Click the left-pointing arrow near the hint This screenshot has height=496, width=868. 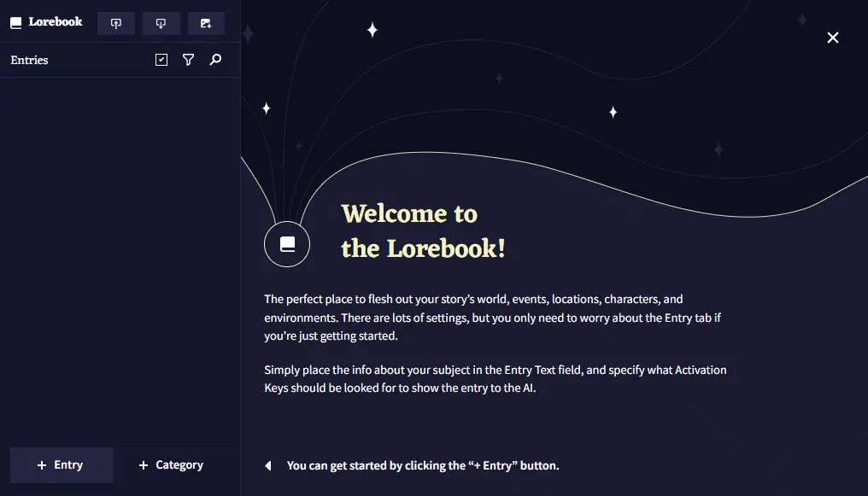[268, 466]
